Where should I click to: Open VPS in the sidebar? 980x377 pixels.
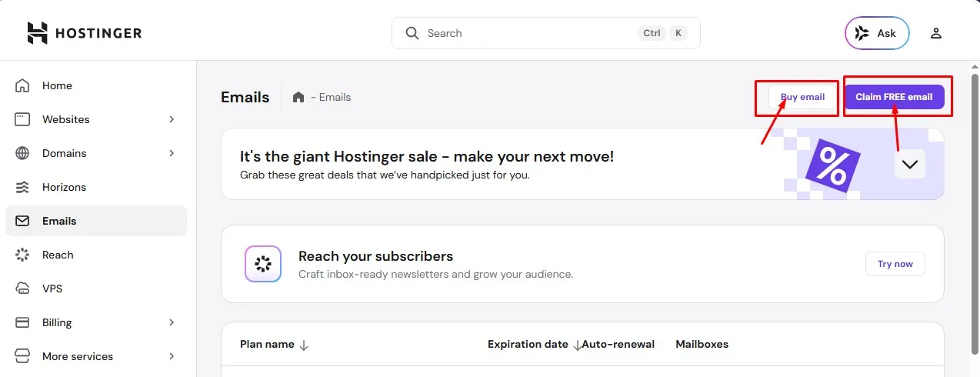96,289
